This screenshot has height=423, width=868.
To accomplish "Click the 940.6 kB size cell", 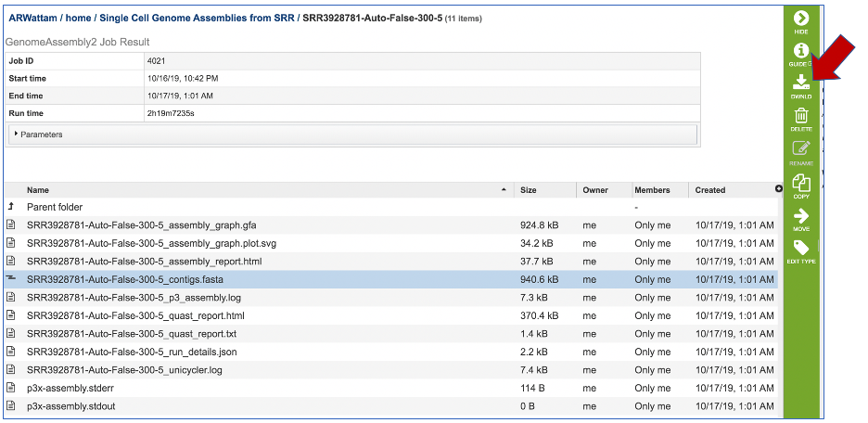I will (x=539, y=279).
